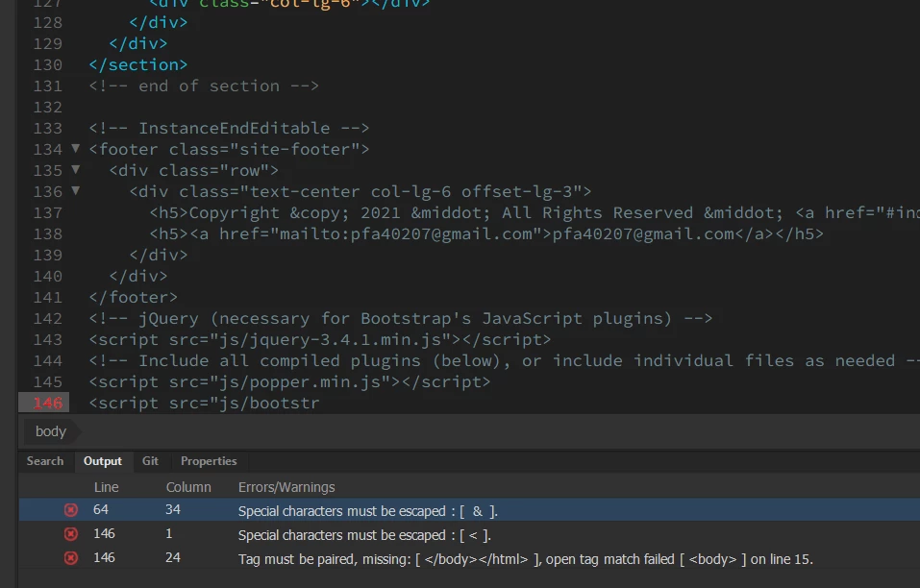This screenshot has height=588, width=920.
Task: Click the column value 34 in the error table
Action: (172, 510)
